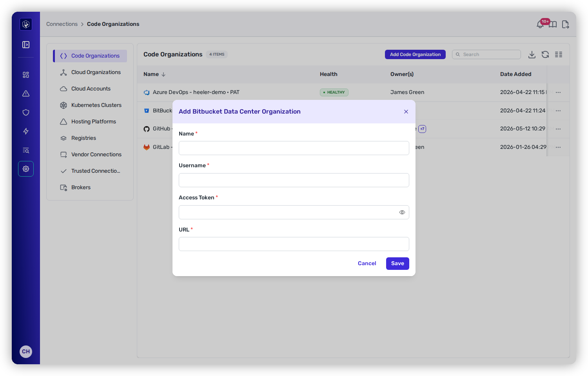
Task: Click the Search box in the table header
Action: point(486,54)
